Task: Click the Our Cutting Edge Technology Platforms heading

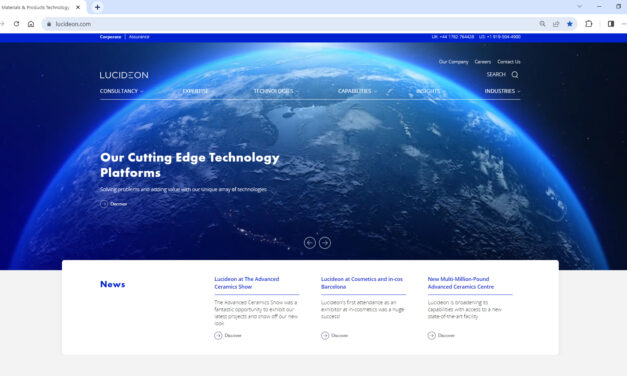Action: (190, 165)
